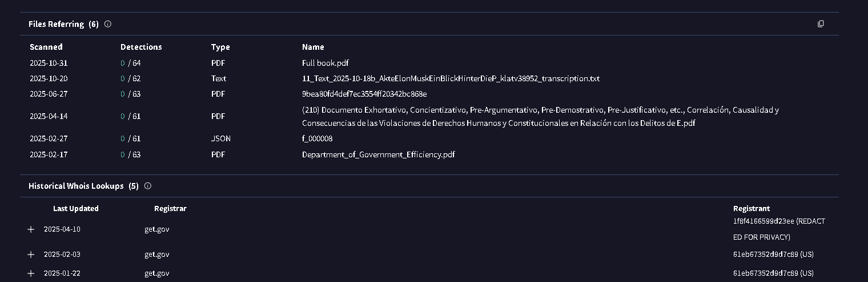Expand the 2025-02-03 whois record
Viewport: 868px width, 282px height.
pos(31,255)
